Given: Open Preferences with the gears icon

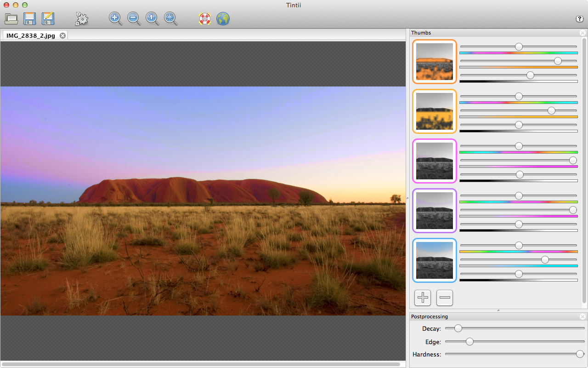Looking at the screenshot, I should tap(82, 18).
